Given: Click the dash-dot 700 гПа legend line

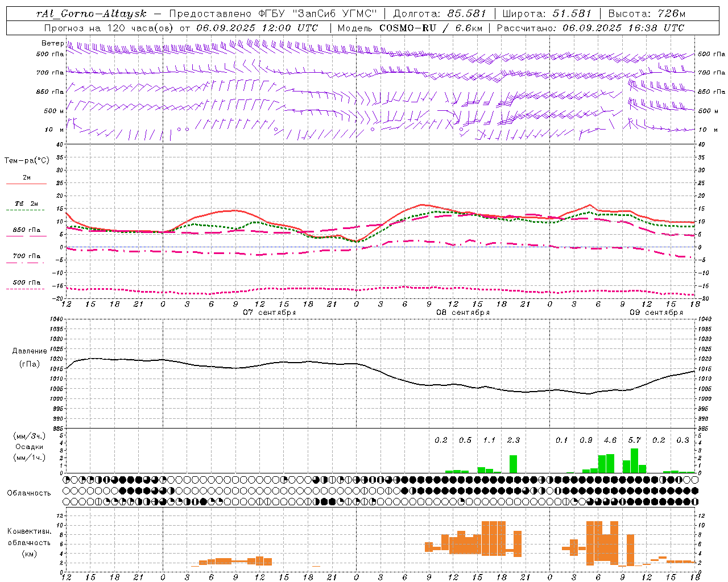Looking at the screenshot, I should (26, 263).
